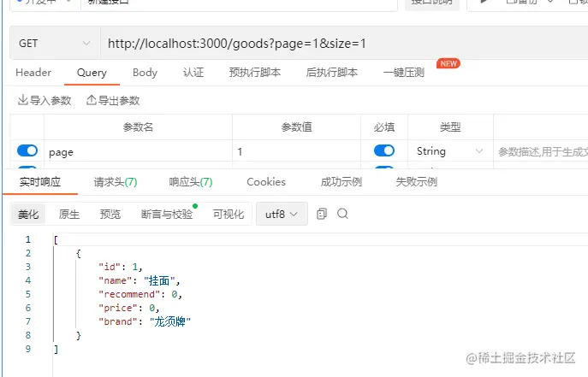Click the 参数名 column header
Screen dimensions: 588x377
[138, 127]
